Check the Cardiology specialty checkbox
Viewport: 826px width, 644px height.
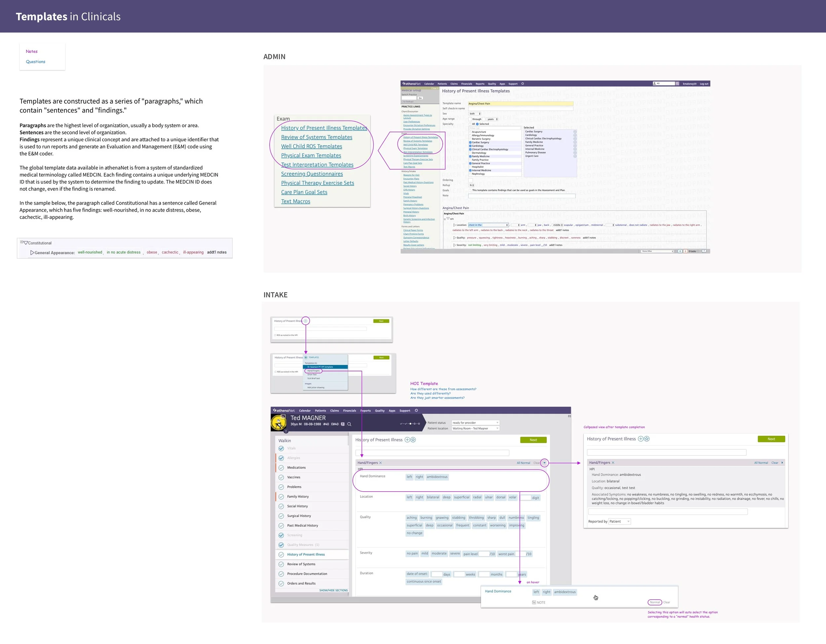470,146
